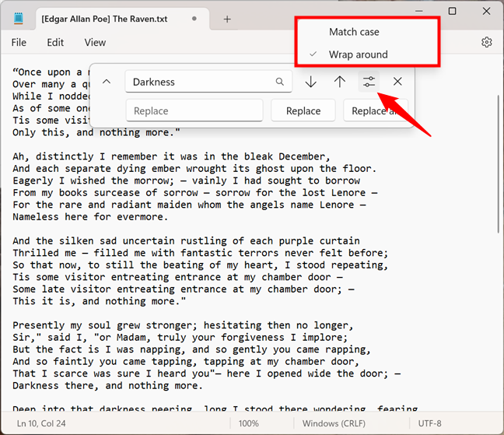
Task: Click line "Only this, and nothing more."
Action: [96, 132]
